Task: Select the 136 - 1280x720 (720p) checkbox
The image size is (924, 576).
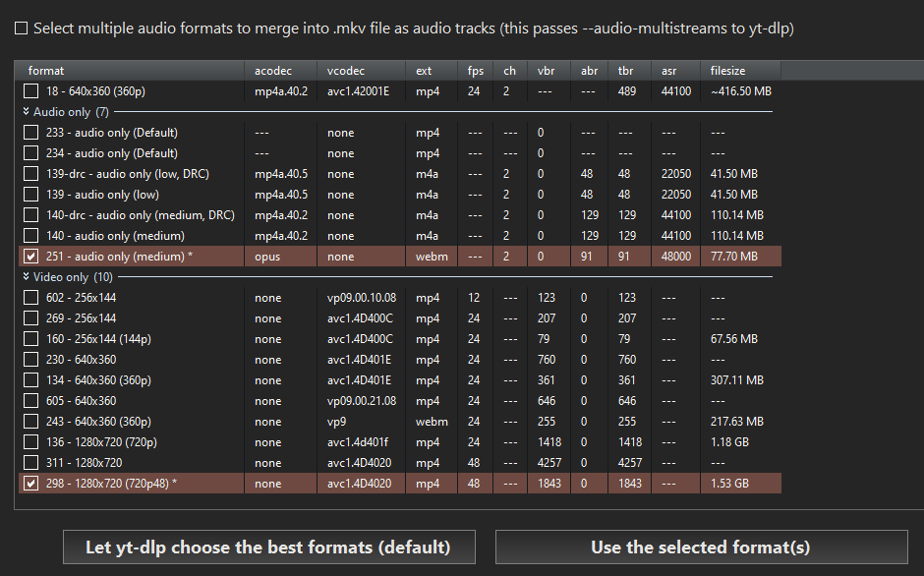Action: (x=30, y=442)
